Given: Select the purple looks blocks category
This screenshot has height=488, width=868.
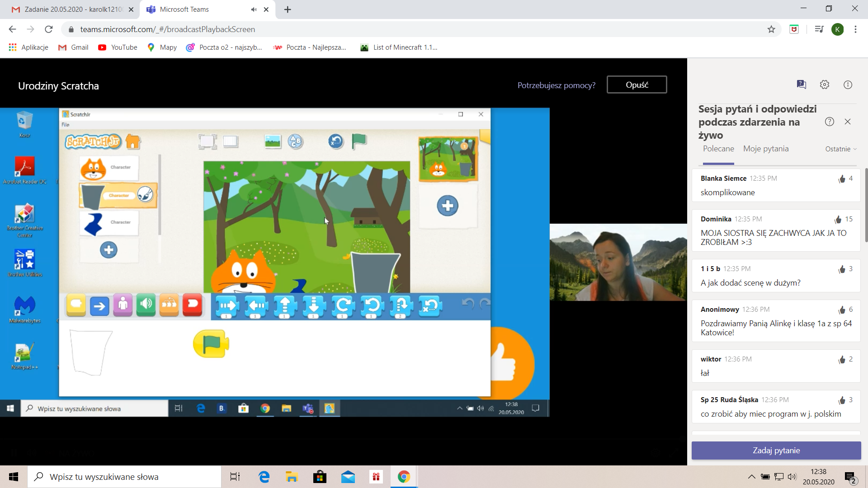Looking at the screenshot, I should pos(123,305).
